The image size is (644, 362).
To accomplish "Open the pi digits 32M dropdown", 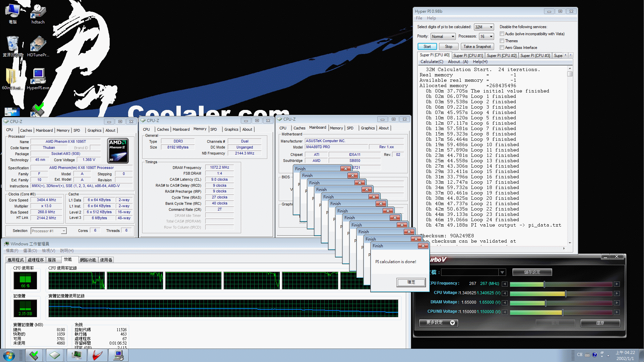I will pyautogui.click(x=484, y=27).
